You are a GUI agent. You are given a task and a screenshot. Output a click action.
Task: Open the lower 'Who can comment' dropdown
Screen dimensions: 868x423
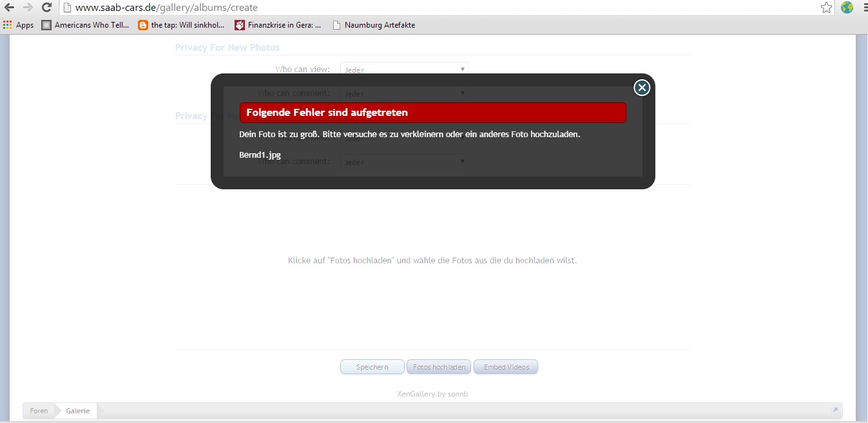404,162
